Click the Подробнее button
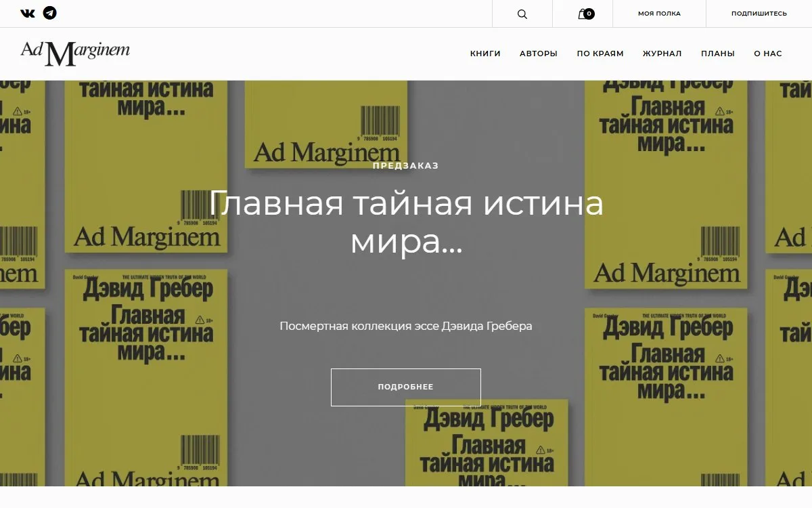The width and height of the screenshot is (812, 508). 406,387
